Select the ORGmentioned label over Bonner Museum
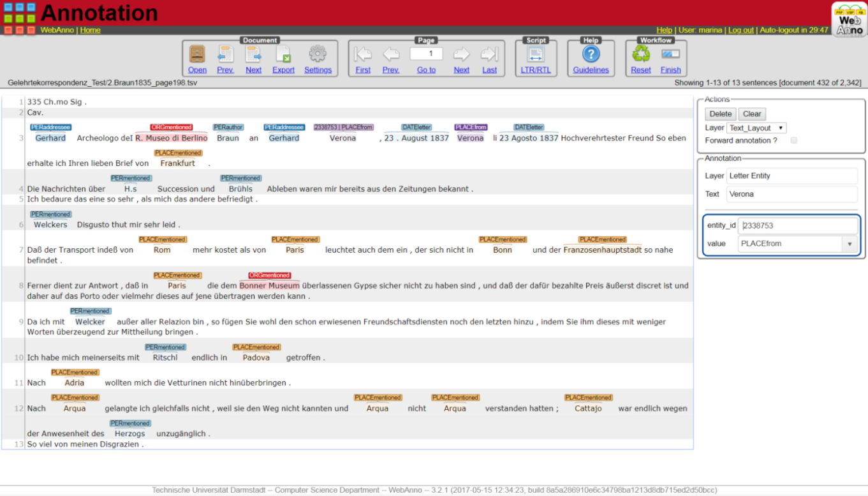 point(269,276)
